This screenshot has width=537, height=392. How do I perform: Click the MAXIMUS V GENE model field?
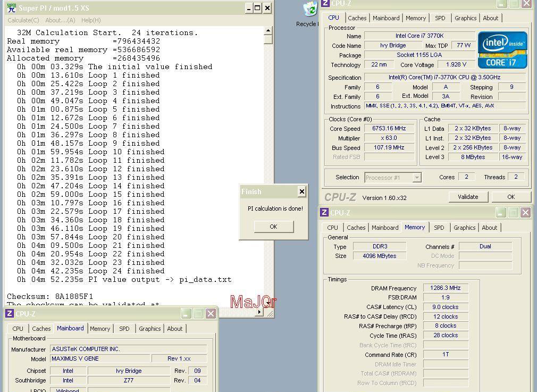coord(100,359)
